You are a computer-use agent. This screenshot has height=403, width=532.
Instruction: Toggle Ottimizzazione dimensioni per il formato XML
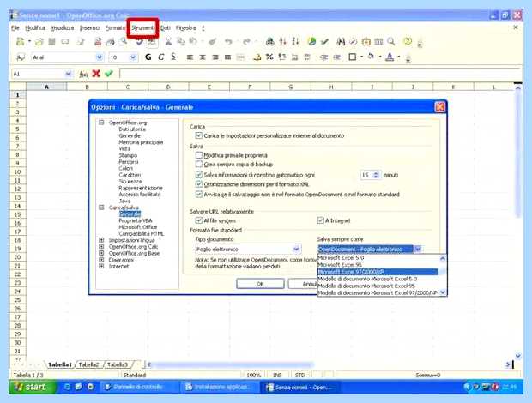(x=199, y=184)
